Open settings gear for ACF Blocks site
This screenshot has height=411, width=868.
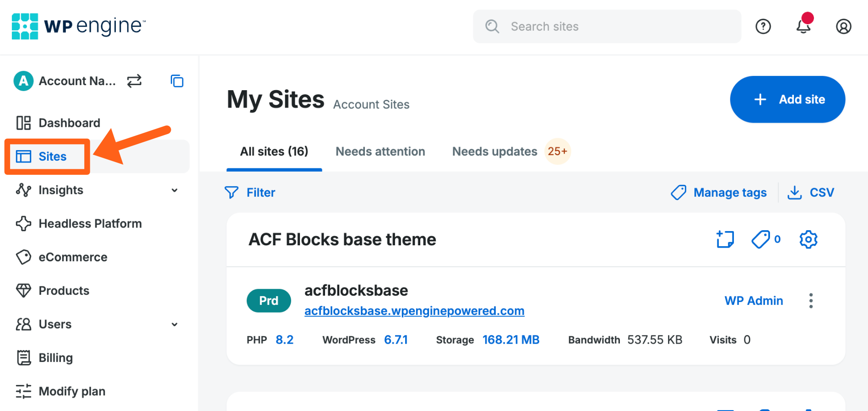(x=808, y=239)
